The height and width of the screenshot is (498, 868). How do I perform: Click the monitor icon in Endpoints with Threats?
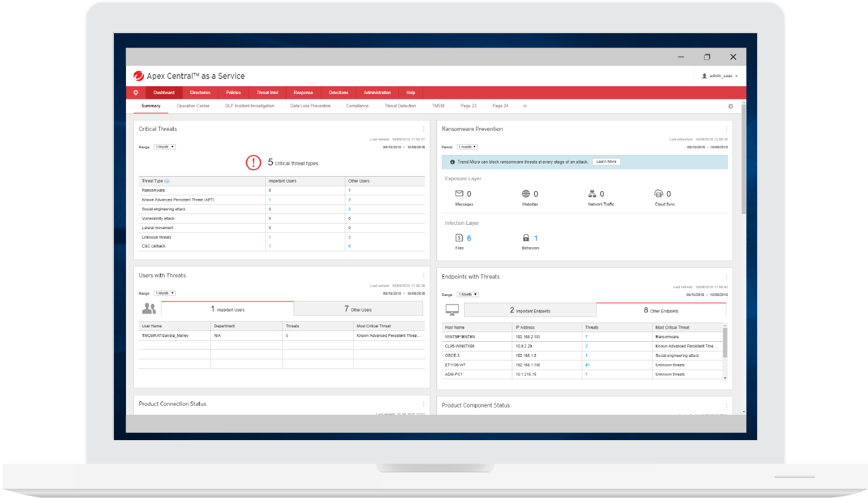(x=452, y=310)
